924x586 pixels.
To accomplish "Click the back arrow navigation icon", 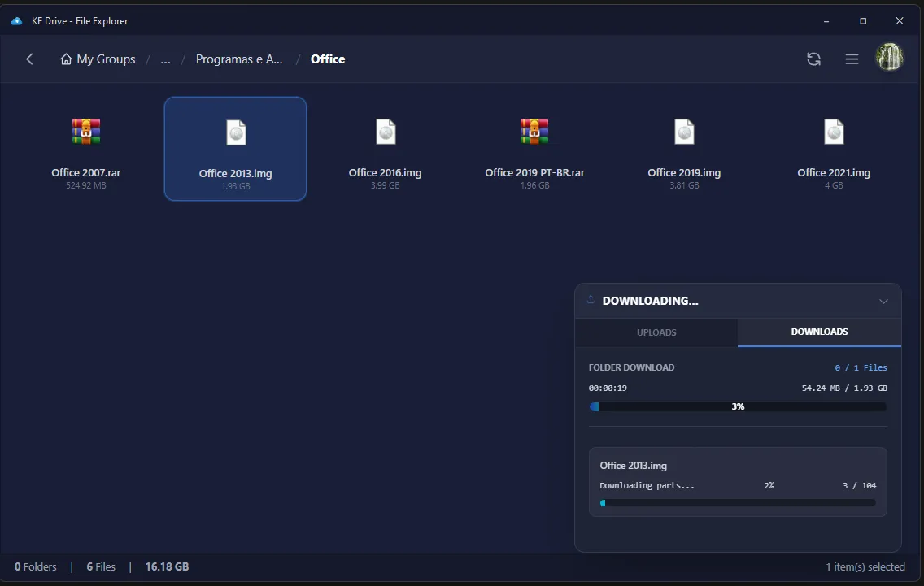I will (x=30, y=59).
